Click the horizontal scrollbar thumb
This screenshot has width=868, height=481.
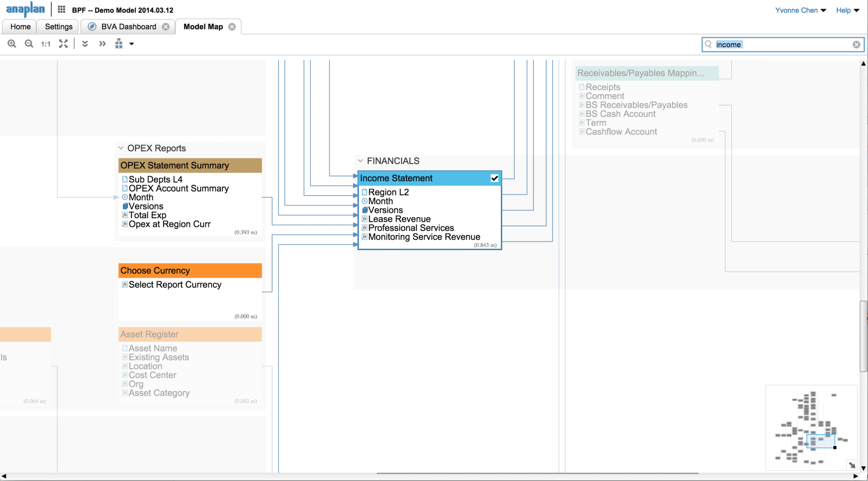click(x=537, y=474)
